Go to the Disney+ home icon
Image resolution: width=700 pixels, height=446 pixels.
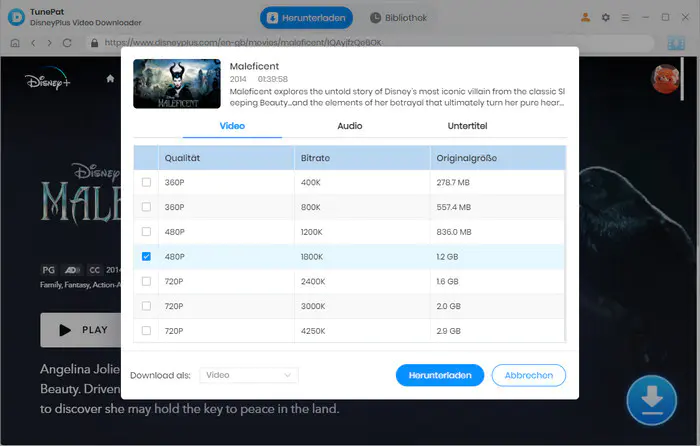tap(110, 79)
